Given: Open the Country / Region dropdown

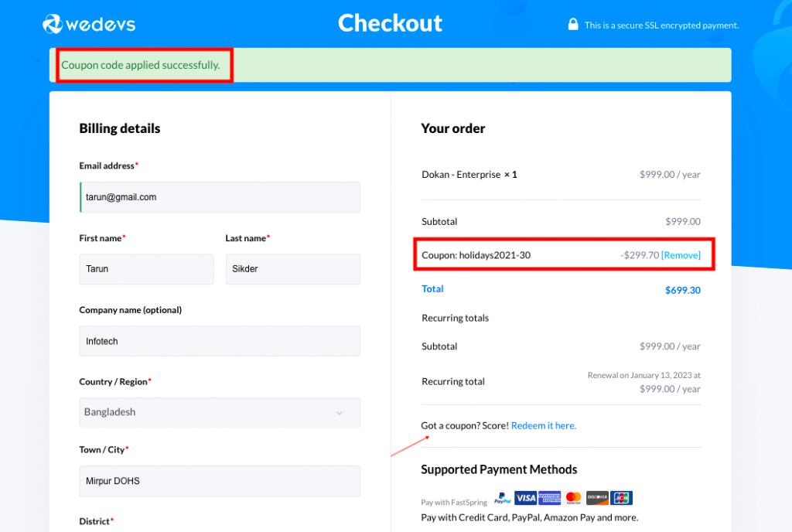Looking at the screenshot, I should coord(220,412).
